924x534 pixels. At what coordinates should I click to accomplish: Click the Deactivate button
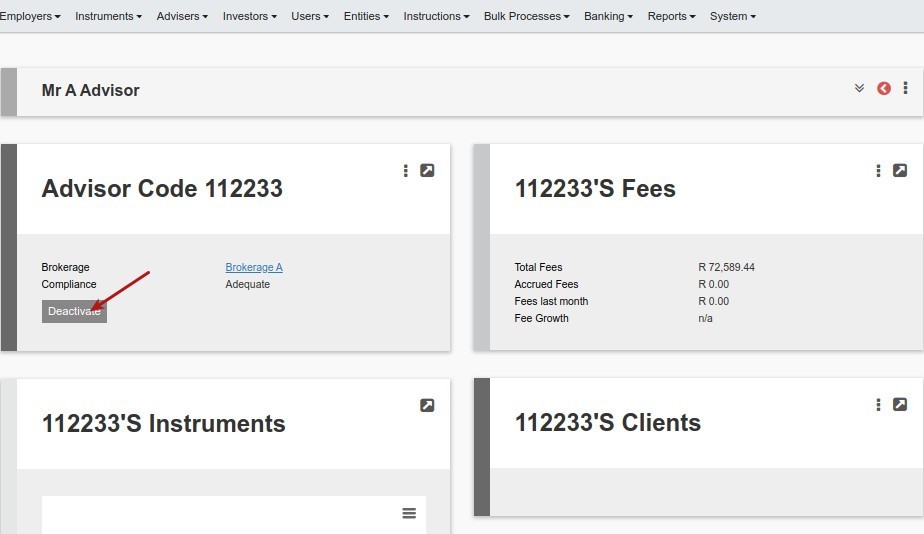click(x=74, y=311)
